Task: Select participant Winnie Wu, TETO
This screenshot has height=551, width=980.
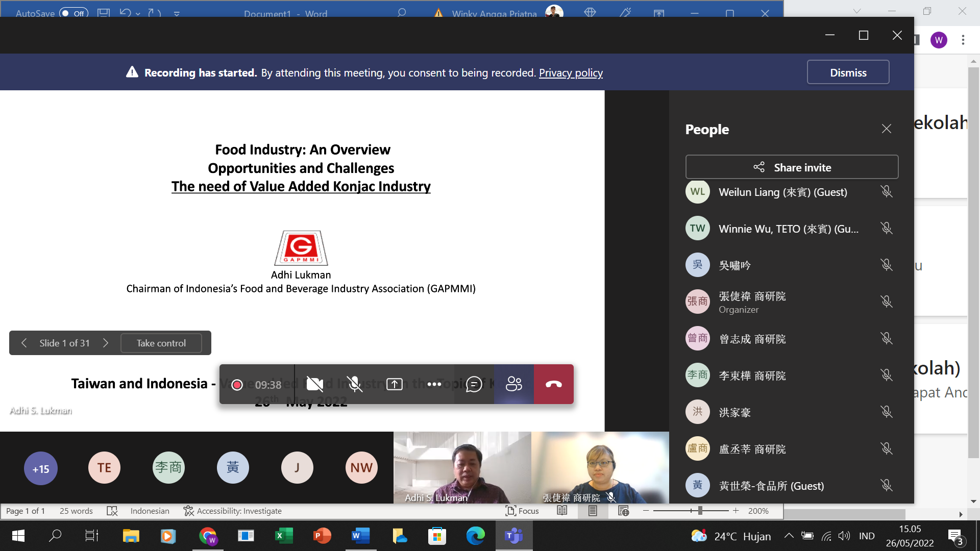Action: click(792, 228)
